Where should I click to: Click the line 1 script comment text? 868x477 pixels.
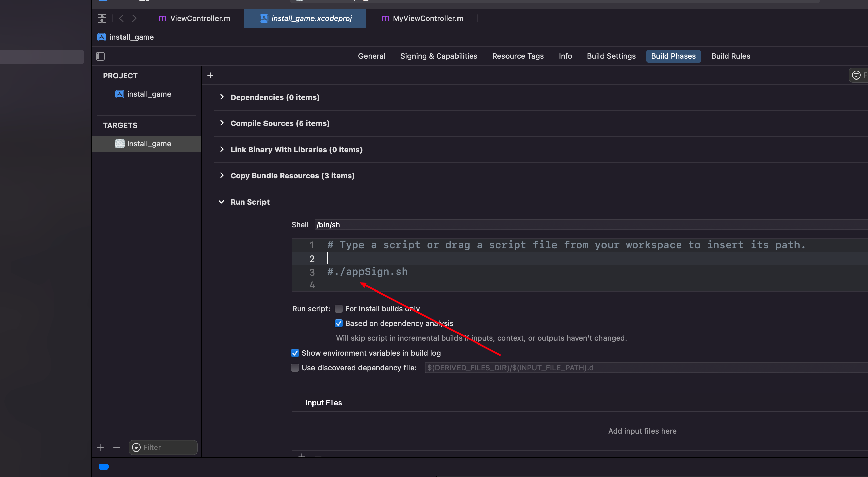[x=566, y=245]
